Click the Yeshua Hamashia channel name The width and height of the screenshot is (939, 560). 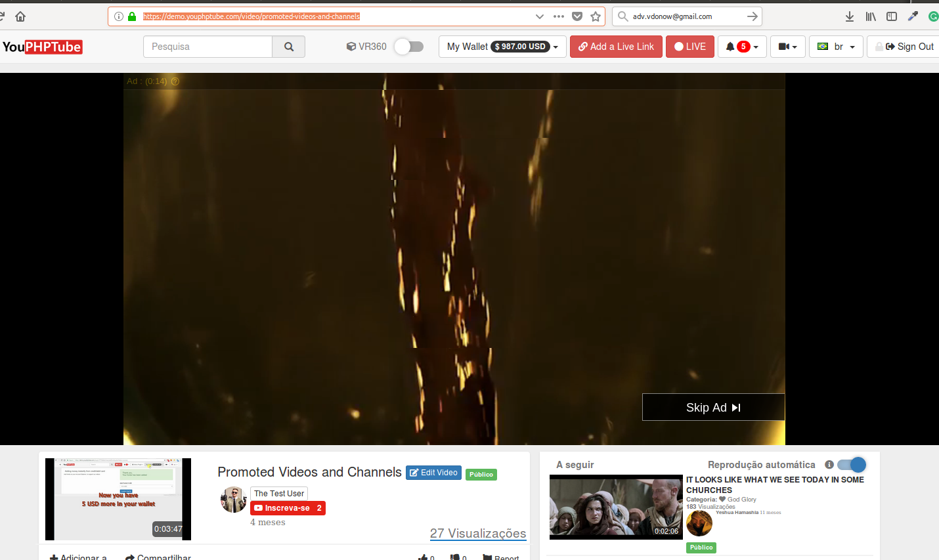737,513
